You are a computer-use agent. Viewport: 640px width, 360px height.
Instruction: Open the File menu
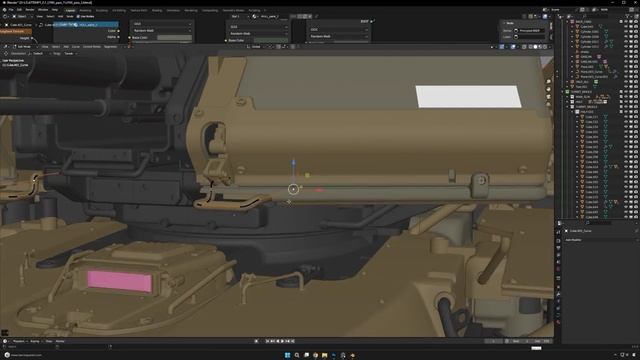pos(11,10)
